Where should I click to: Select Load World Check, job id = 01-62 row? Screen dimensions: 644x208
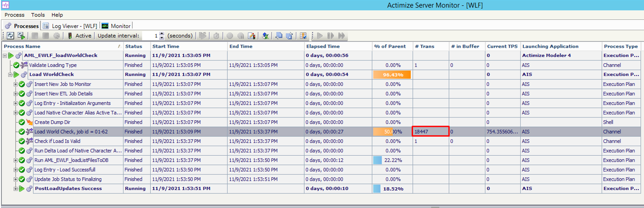pyautogui.click(x=322, y=132)
